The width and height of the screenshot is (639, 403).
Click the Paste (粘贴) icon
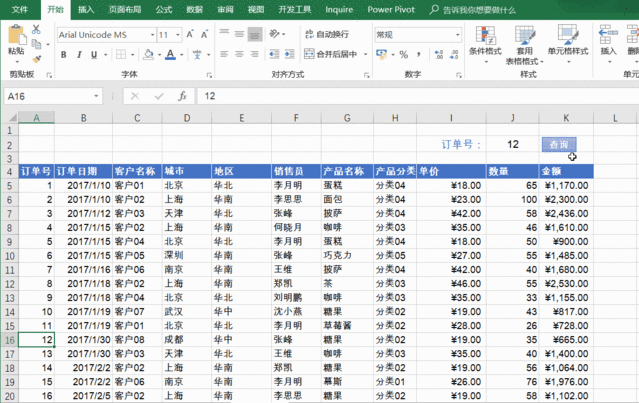(16, 40)
